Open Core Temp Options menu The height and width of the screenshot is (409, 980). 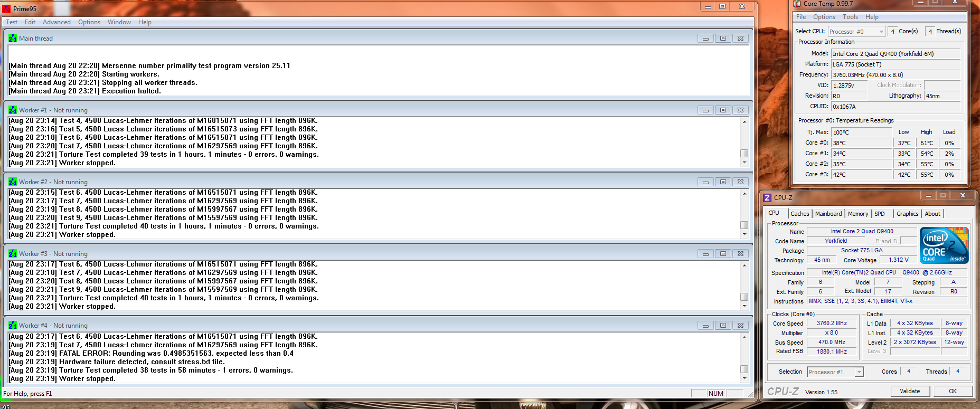pyautogui.click(x=824, y=17)
